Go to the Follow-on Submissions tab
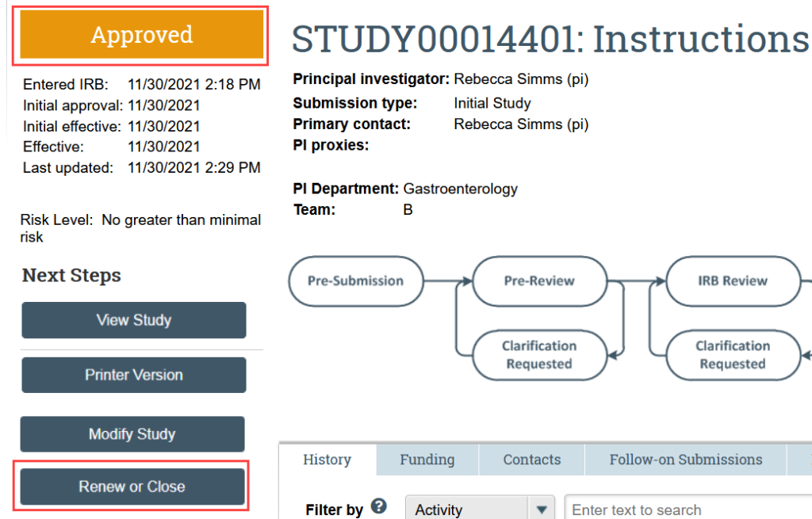Image resolution: width=812 pixels, height=519 pixels. [x=685, y=460]
